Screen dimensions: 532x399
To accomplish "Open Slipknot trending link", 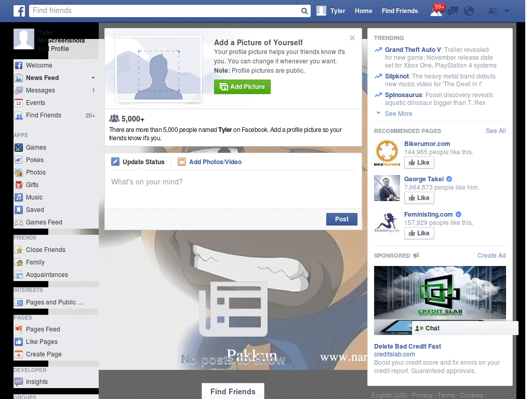I will (396, 76).
